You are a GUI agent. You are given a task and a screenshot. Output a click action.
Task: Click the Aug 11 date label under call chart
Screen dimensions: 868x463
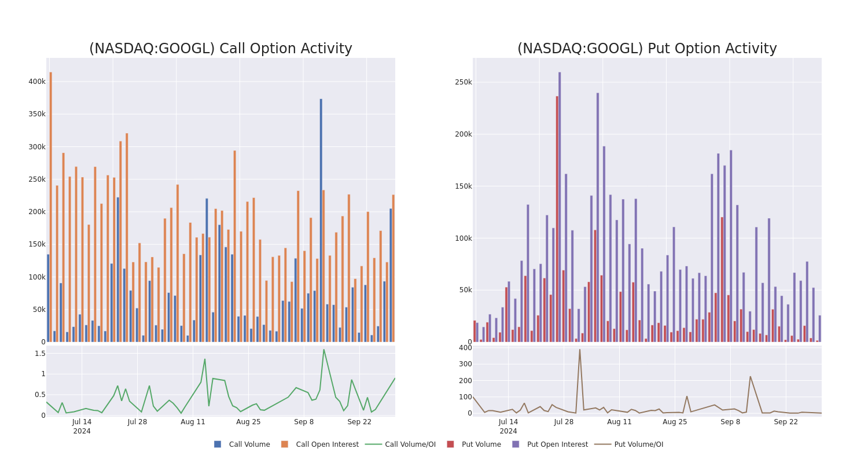[193, 422]
